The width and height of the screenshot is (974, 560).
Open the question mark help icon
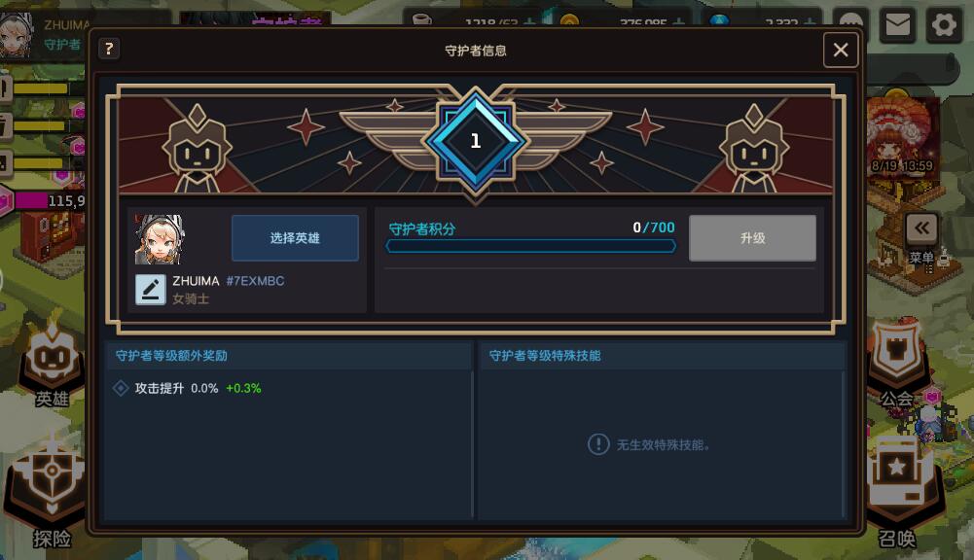coord(109,49)
